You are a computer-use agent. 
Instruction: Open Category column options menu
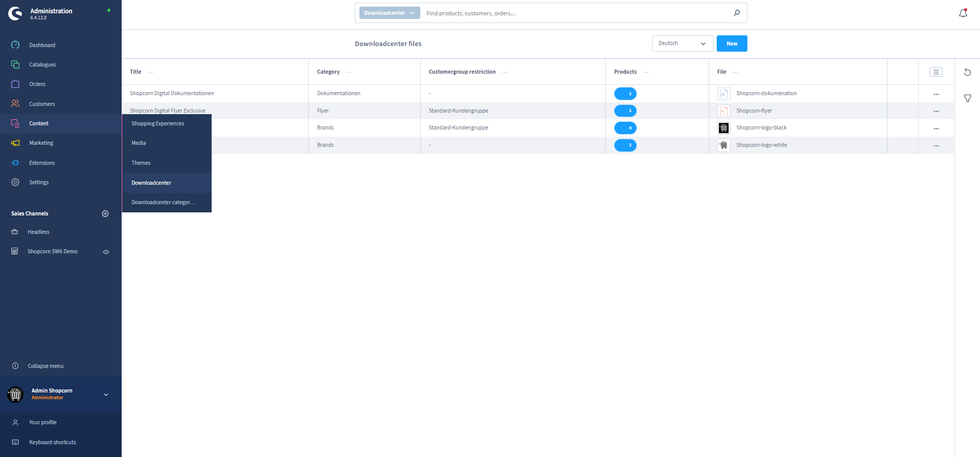349,72
